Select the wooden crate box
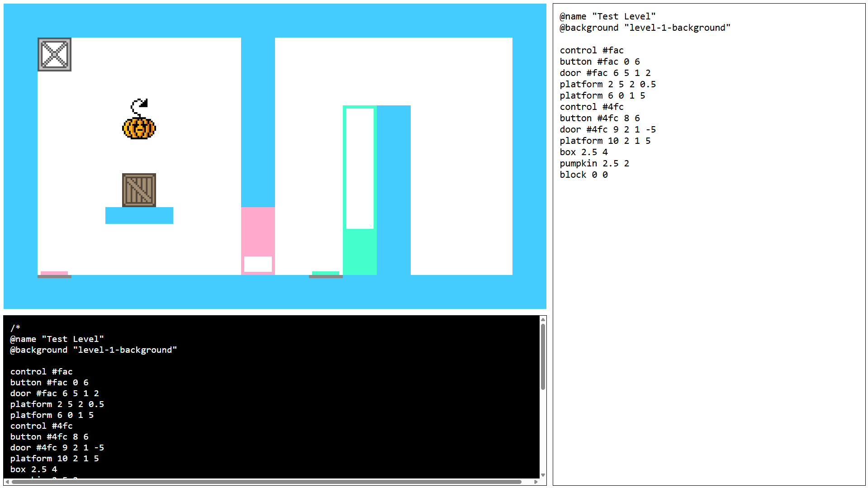 (139, 190)
